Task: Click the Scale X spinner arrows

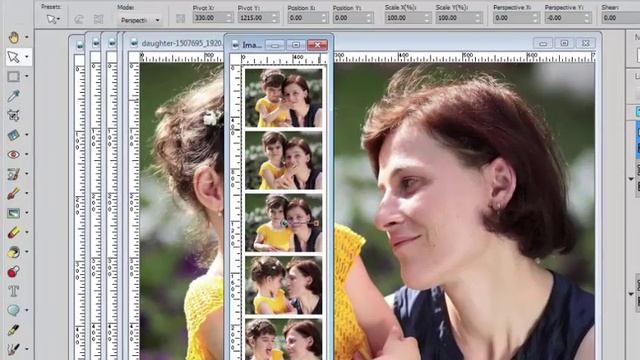Action: (427, 18)
